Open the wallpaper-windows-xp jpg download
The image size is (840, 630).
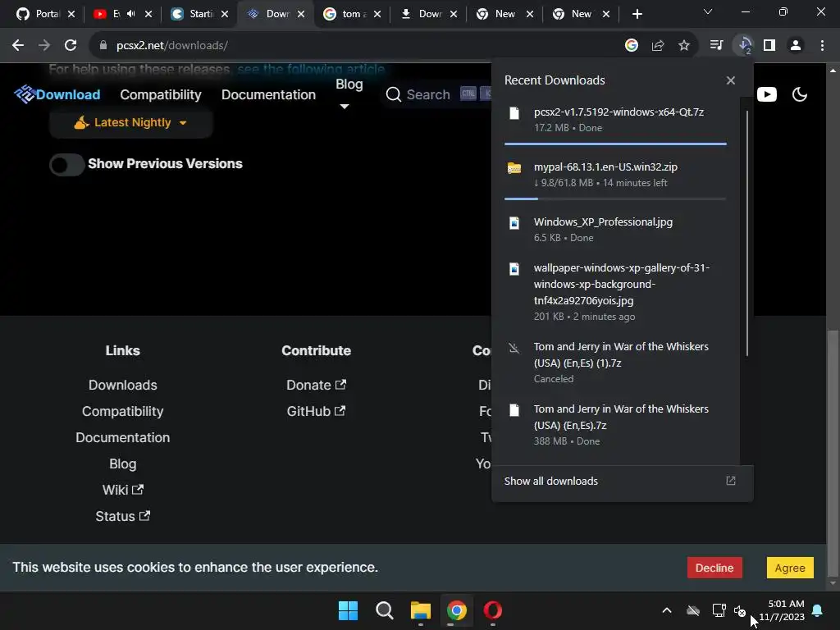tap(615, 292)
